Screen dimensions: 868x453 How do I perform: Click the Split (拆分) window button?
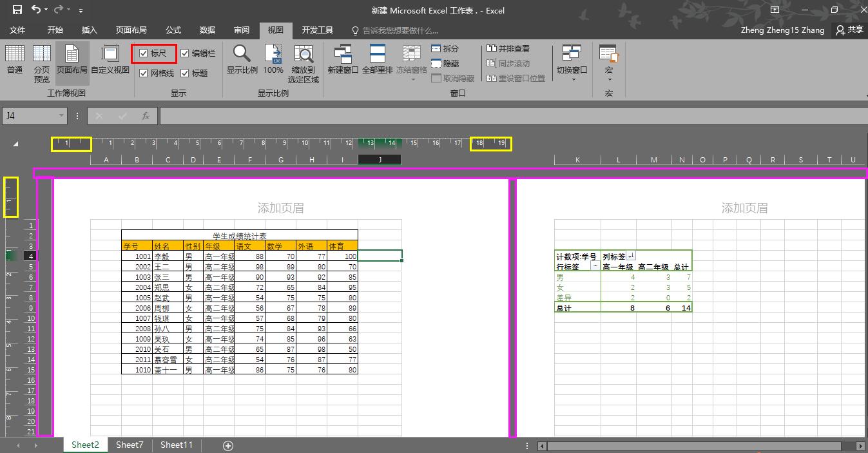tap(445, 49)
